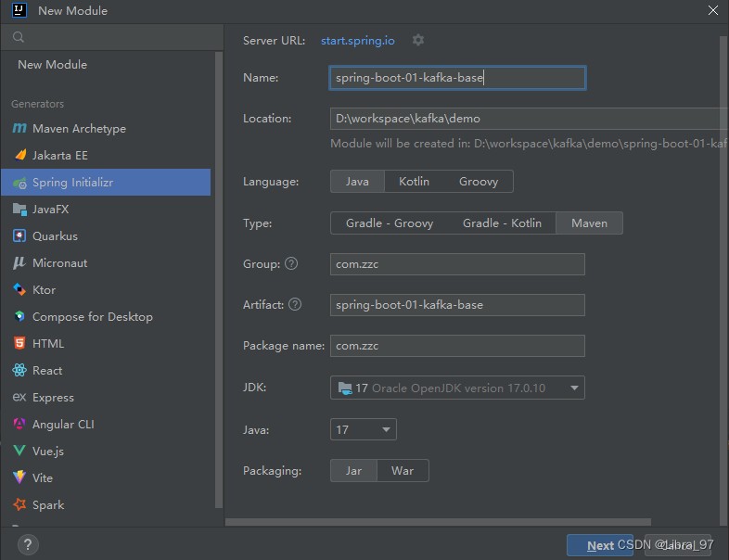Click the generator search field

pyautogui.click(x=112, y=37)
